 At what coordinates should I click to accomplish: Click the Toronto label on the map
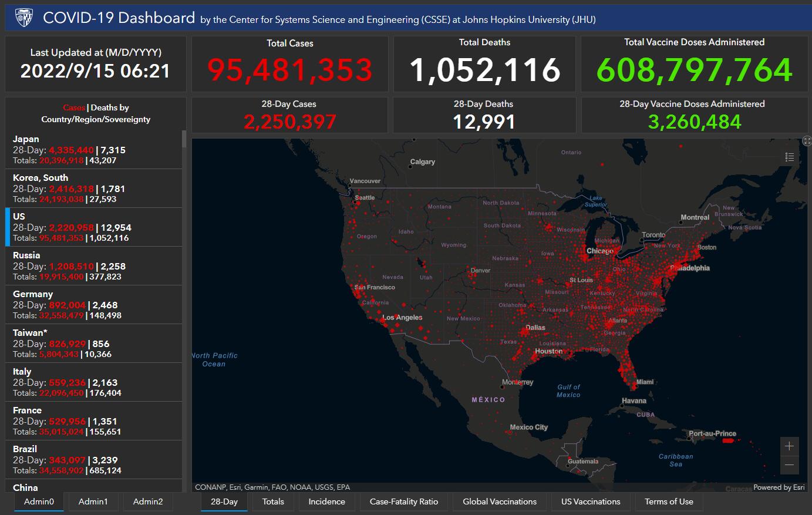coord(653,235)
